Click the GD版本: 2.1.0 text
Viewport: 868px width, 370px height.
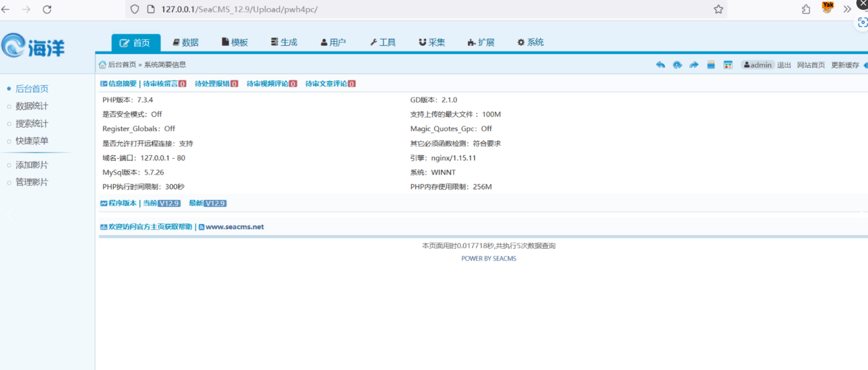coord(434,100)
